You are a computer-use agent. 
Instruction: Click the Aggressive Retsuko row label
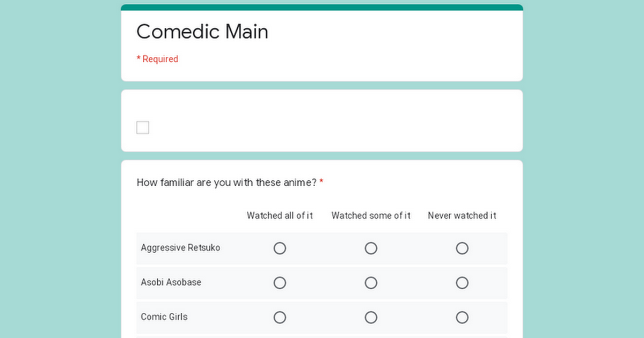[x=180, y=248]
